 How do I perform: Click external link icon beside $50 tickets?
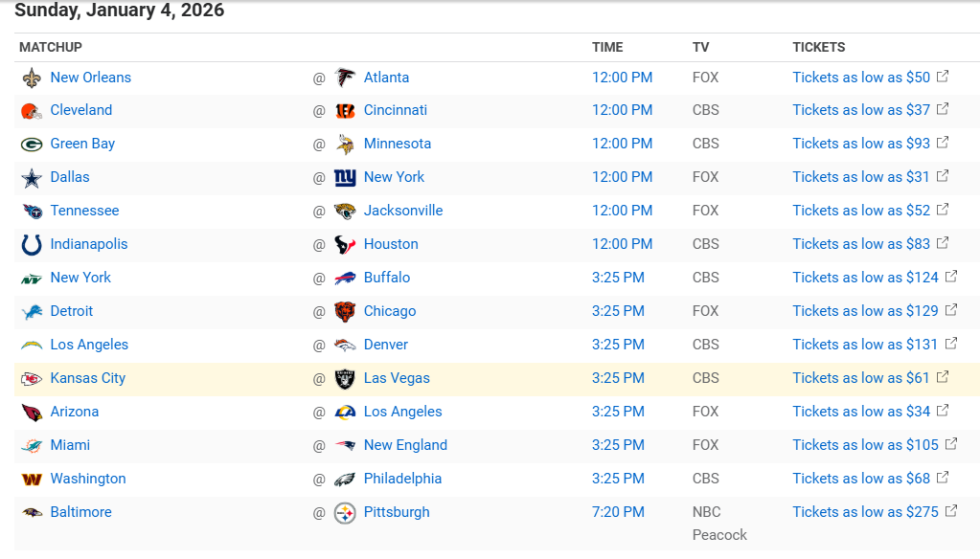coord(943,77)
